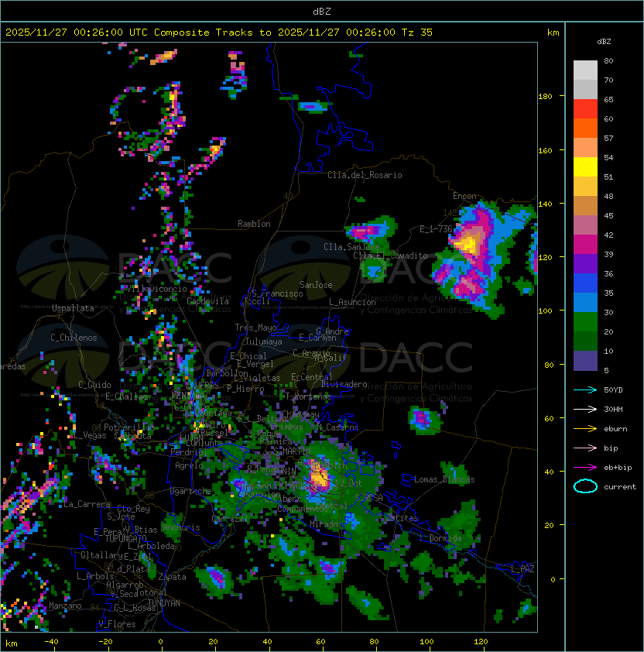Screen dimensions: 644x652
Task: Click the 'Zapata' place label
Action: click(172, 577)
